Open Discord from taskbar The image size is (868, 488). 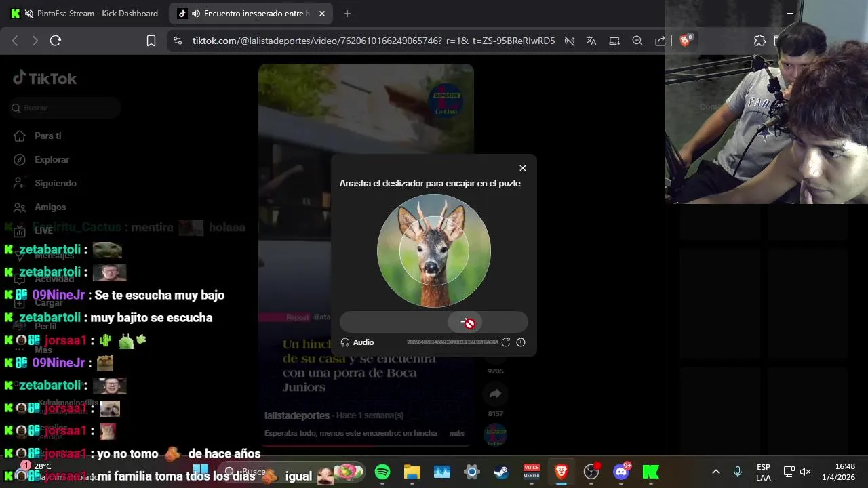click(621, 472)
